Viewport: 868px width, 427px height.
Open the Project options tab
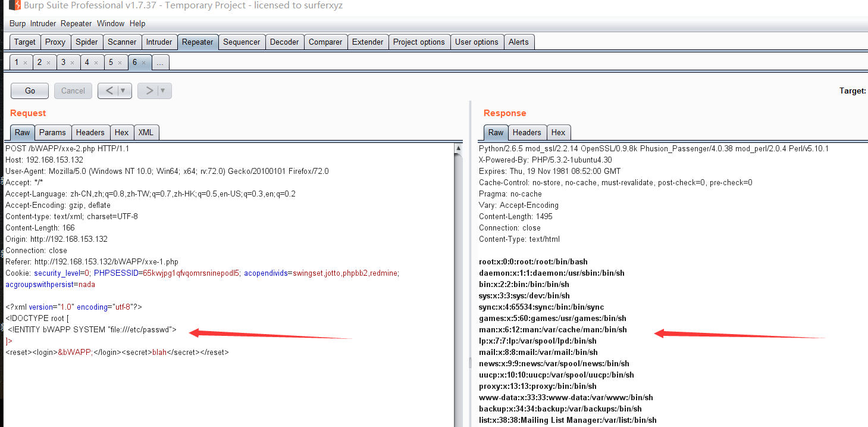[x=419, y=42]
